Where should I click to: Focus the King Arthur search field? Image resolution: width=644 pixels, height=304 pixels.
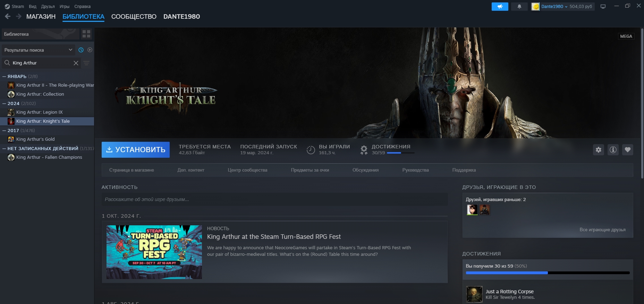coord(42,63)
